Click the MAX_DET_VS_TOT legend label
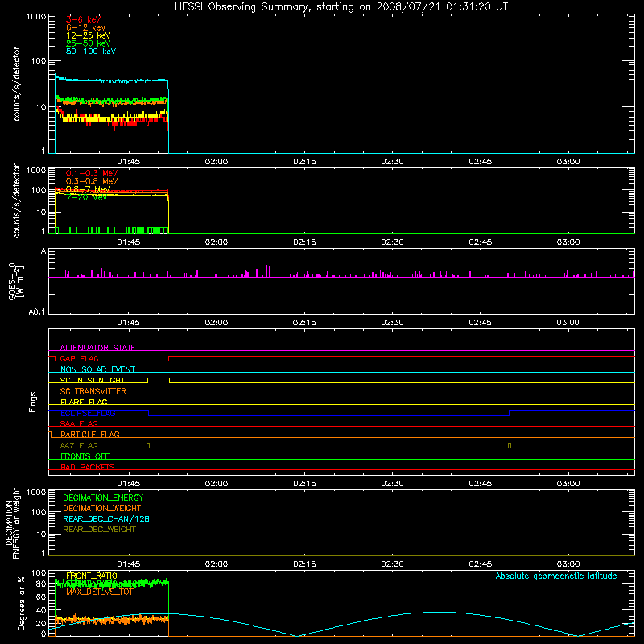This screenshot has width=644, height=644. (x=99, y=592)
